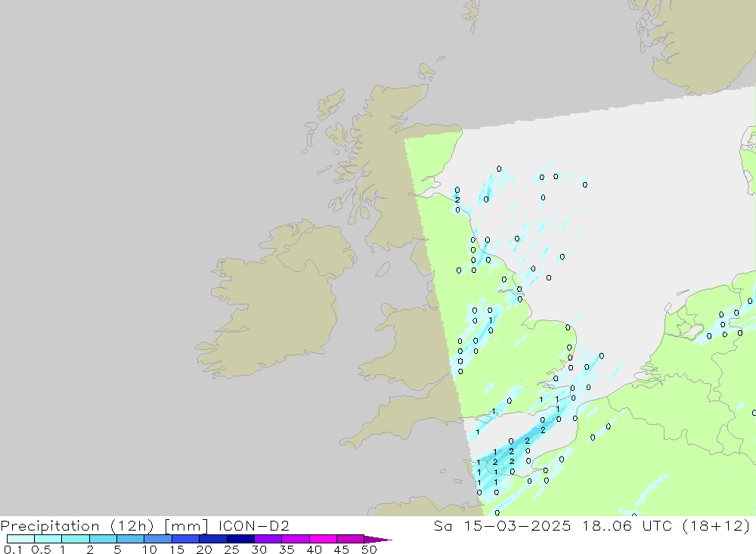The width and height of the screenshot is (756, 554).
Task: Click the 40–45 mm magenta legend swatch
Action: tap(323, 539)
